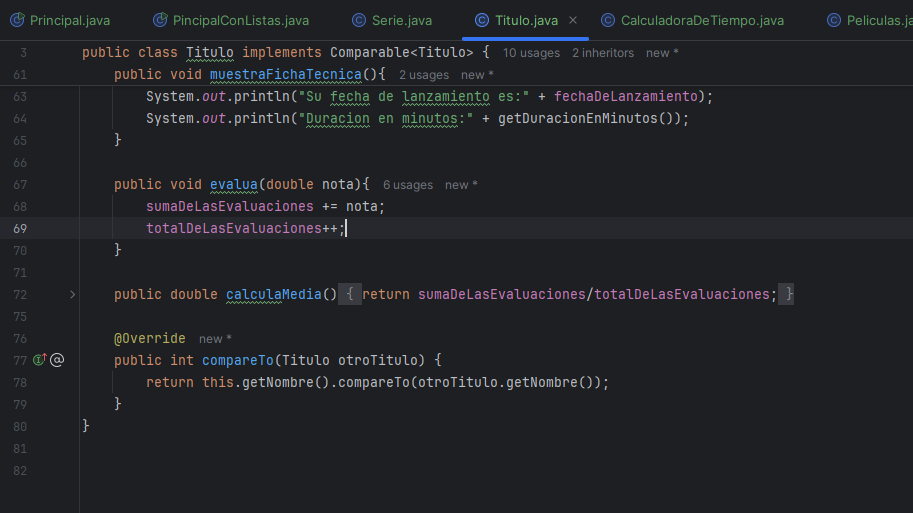The image size is (913, 513).
Task: Click 'this.getNombre()' on line 78
Action: pyautogui.click(x=266, y=383)
